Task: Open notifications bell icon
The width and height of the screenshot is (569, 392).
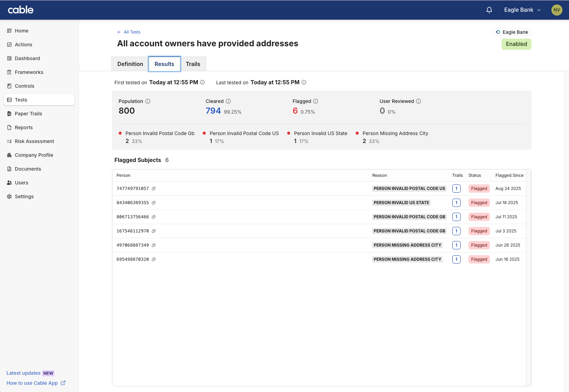Action: tap(489, 10)
